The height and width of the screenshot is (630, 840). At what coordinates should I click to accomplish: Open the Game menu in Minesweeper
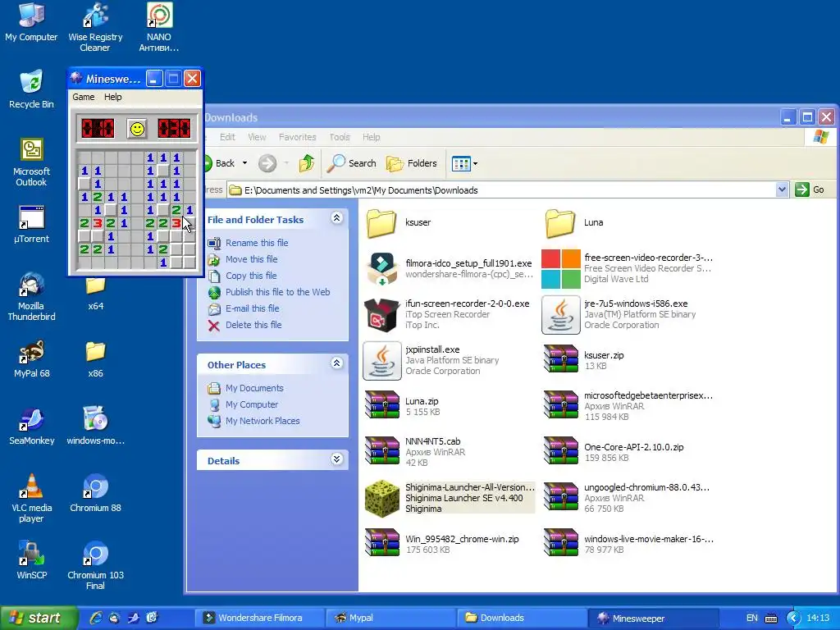coord(84,97)
